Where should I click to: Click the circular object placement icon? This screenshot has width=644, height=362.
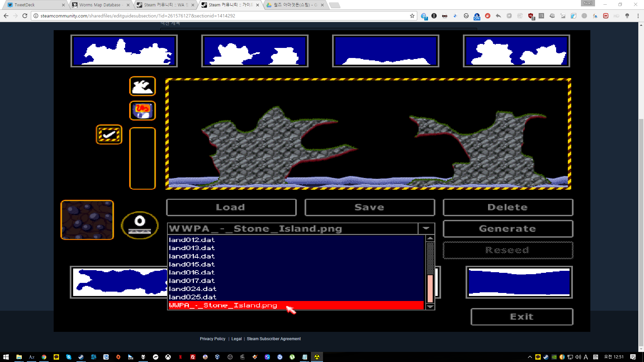[x=140, y=225]
